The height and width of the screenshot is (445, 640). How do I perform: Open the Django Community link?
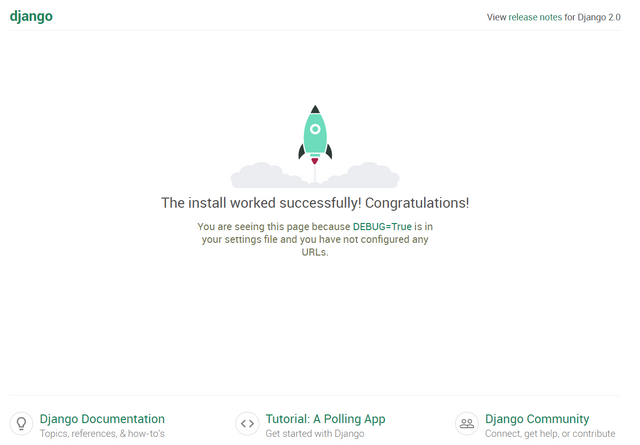537,418
